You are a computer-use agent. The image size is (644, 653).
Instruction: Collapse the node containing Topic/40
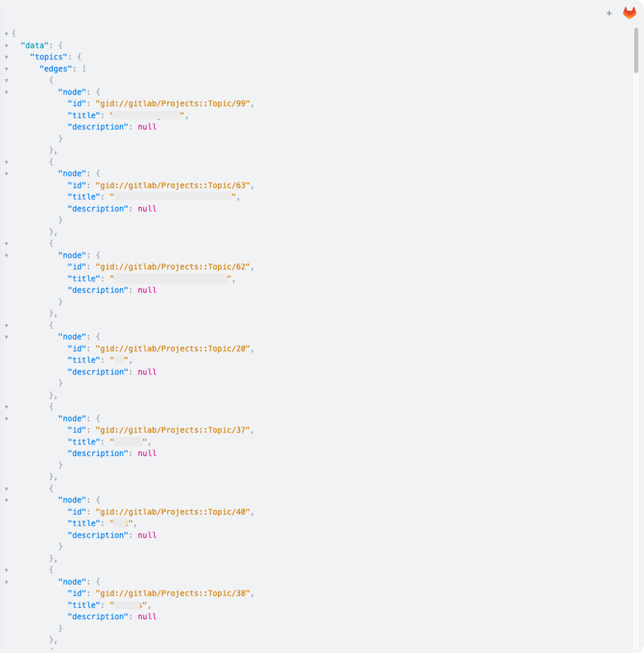pyautogui.click(x=6, y=500)
